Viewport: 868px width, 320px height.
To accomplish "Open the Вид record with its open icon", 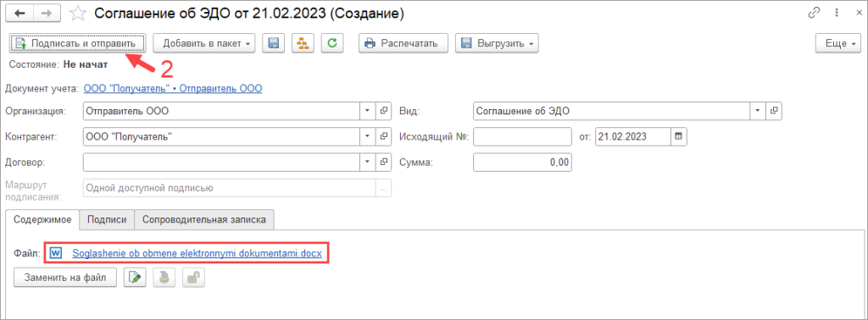I will [x=773, y=111].
